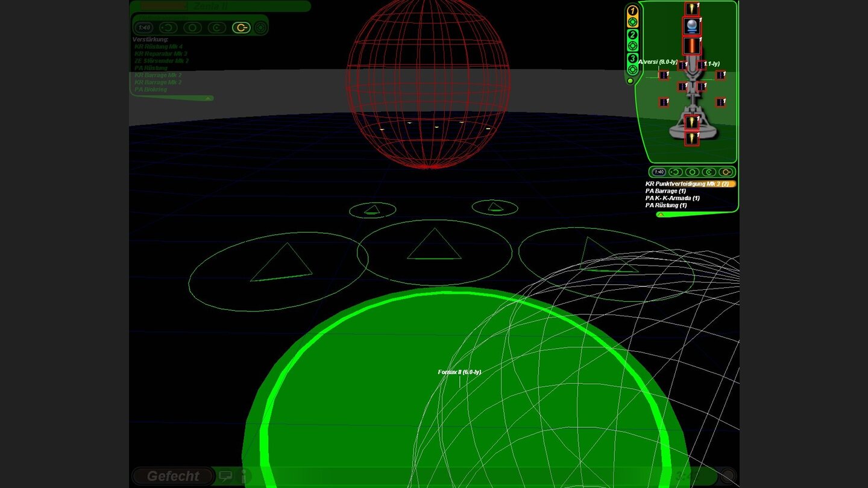
Task: Select control group 3
Action: pyautogui.click(x=632, y=58)
